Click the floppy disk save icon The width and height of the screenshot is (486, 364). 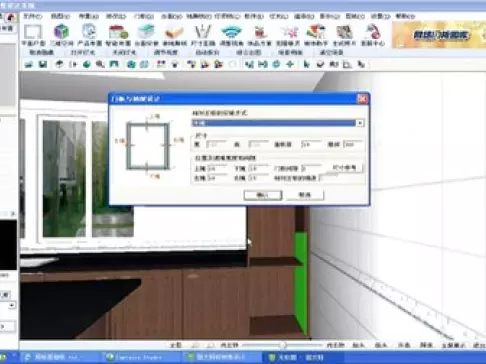43,64
